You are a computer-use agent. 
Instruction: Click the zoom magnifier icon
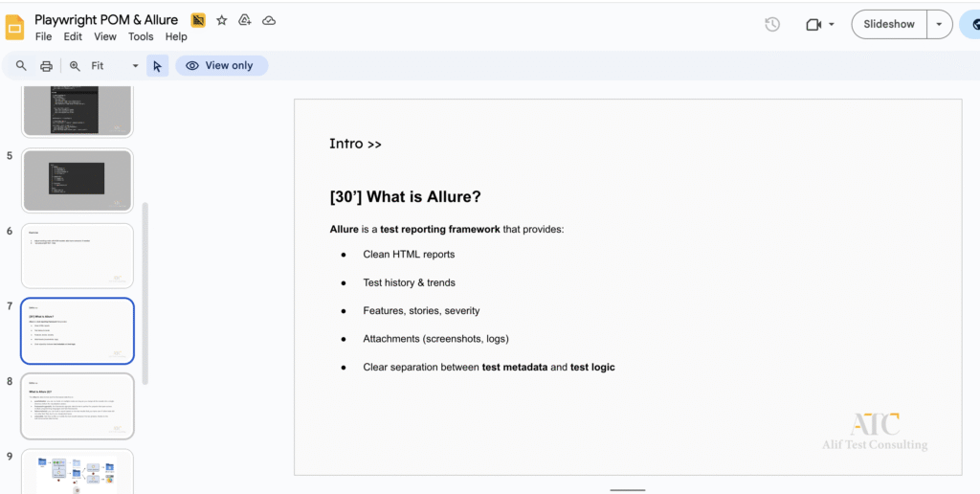tap(75, 66)
